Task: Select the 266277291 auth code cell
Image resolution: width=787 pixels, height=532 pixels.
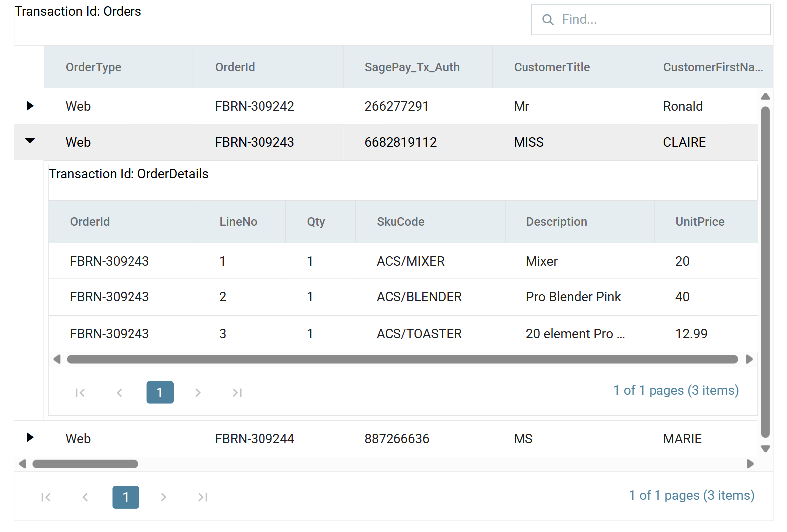Action: [x=418, y=106]
